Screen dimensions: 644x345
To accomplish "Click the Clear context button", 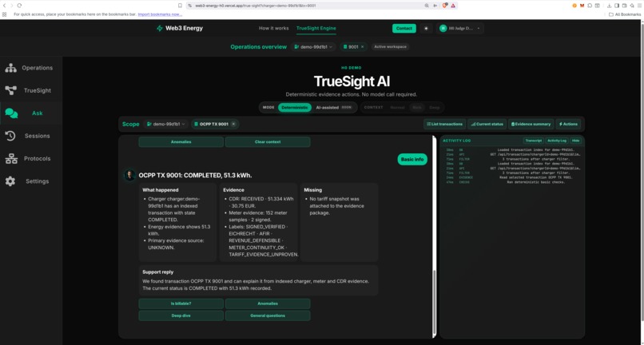I will [x=268, y=142].
